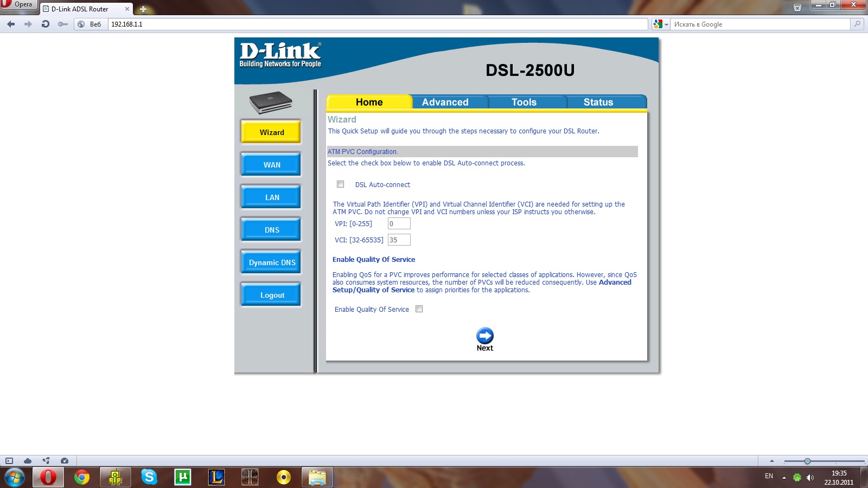Open the yellow disc application icon
868x488 pixels.
(x=283, y=478)
